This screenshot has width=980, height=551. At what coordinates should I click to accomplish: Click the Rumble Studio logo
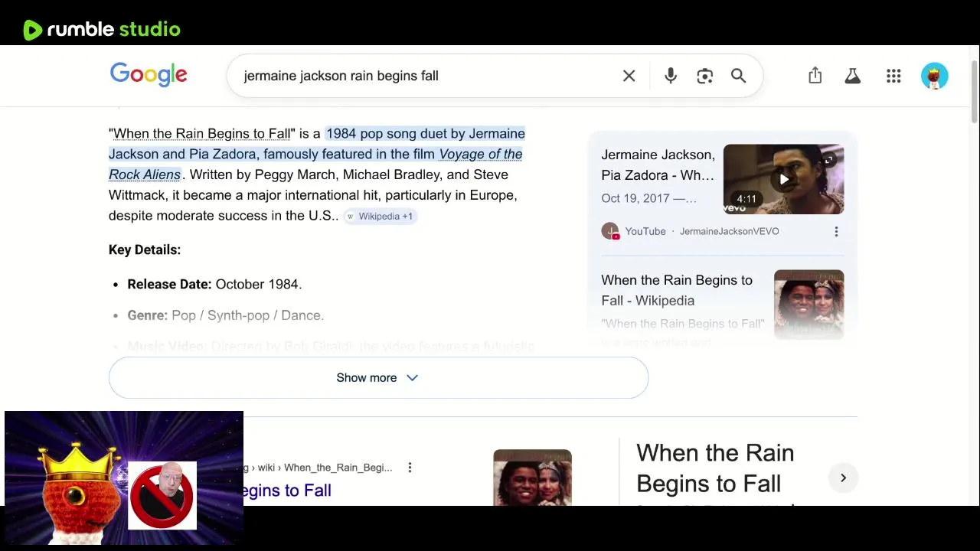coord(102,30)
